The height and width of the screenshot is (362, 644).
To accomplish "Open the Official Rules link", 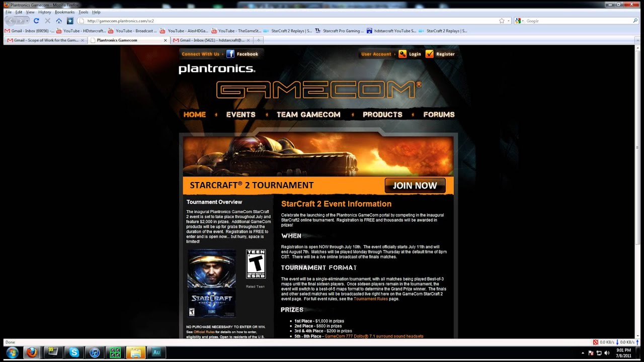I will pos(204,332).
